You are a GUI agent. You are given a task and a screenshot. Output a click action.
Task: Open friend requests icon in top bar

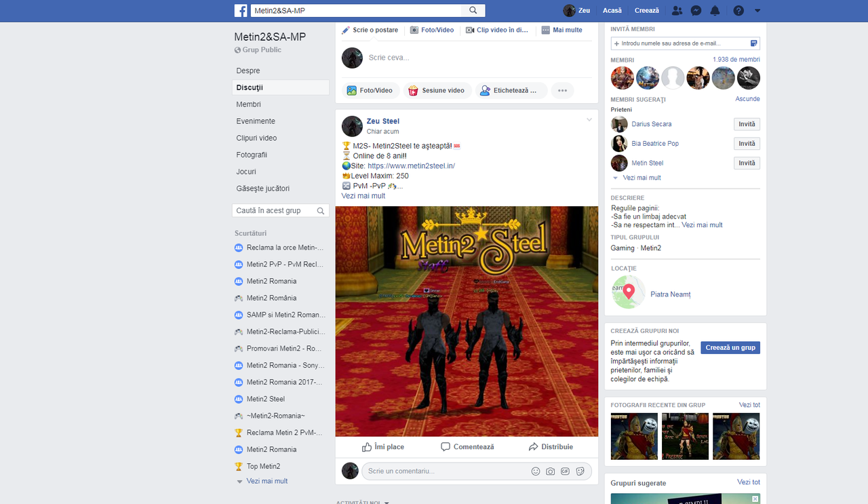[677, 11]
